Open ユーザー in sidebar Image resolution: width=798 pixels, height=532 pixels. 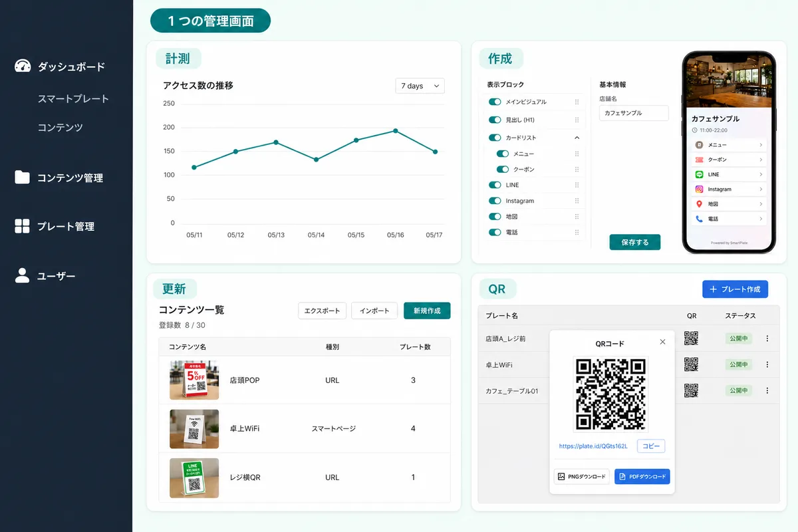(57, 276)
